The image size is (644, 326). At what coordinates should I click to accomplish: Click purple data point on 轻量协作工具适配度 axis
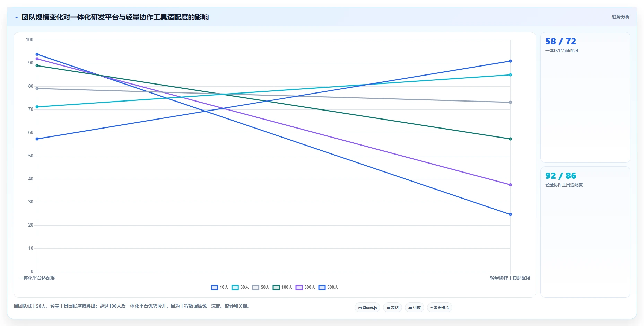tap(510, 185)
